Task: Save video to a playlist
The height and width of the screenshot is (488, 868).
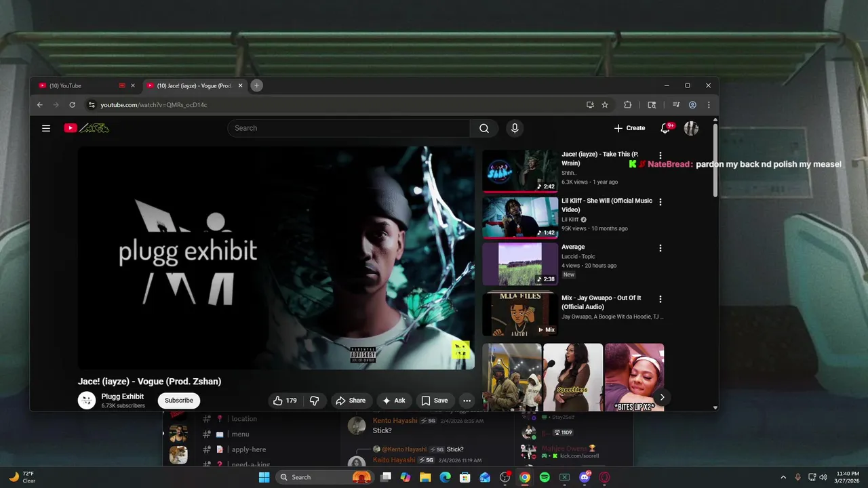Action: pyautogui.click(x=435, y=401)
